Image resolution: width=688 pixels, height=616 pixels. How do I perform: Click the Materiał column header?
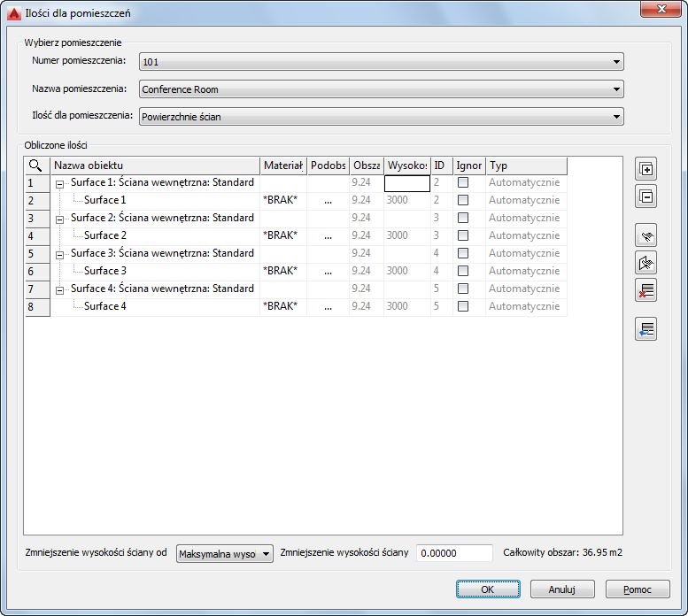[283, 166]
